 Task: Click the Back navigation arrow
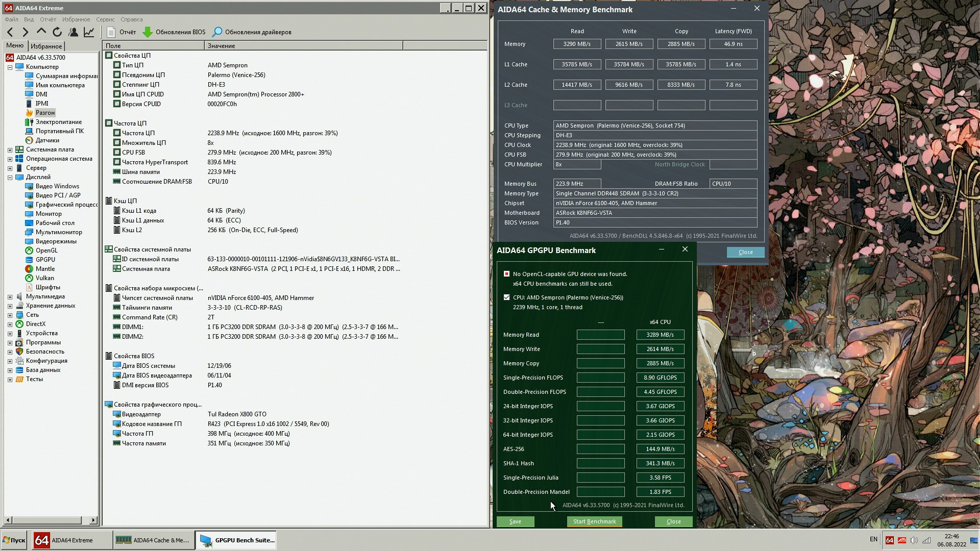[x=10, y=32]
